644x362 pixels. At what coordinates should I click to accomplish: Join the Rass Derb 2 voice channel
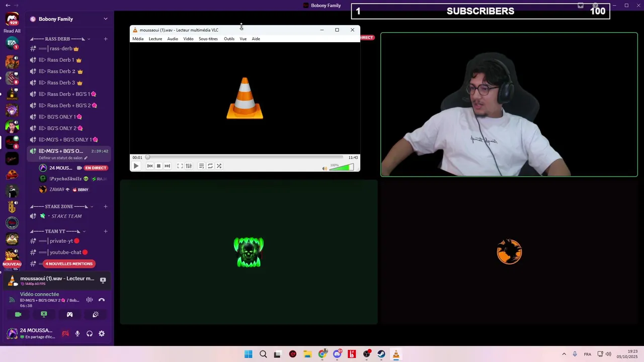tap(68, 71)
